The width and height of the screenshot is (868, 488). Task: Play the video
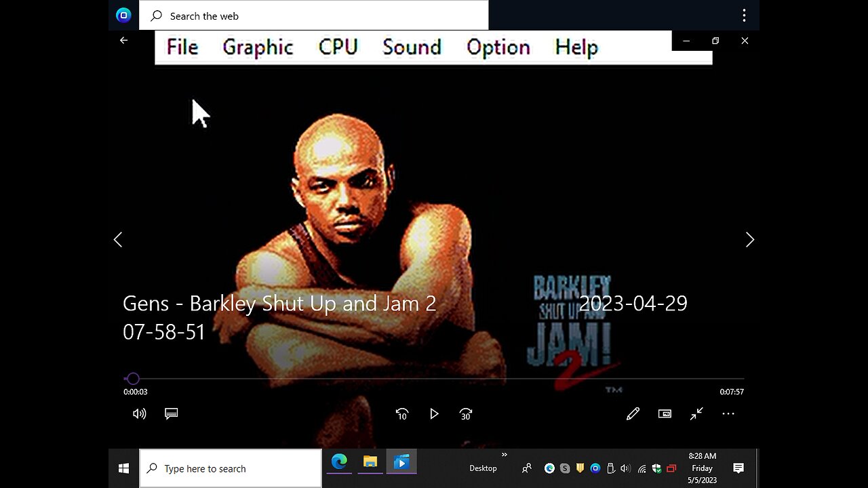point(434,413)
